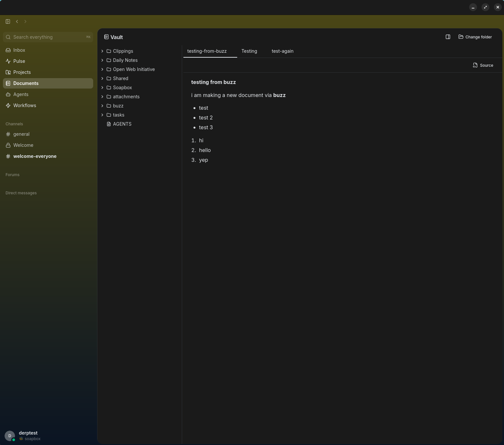504x445 pixels.
Task: Click the heading 'testing from buzz'
Action: pyautogui.click(x=213, y=82)
